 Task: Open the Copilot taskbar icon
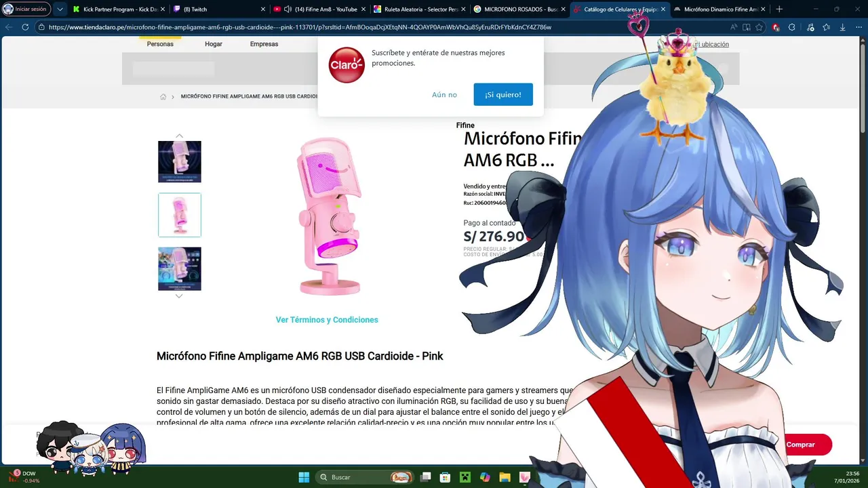tap(485, 477)
